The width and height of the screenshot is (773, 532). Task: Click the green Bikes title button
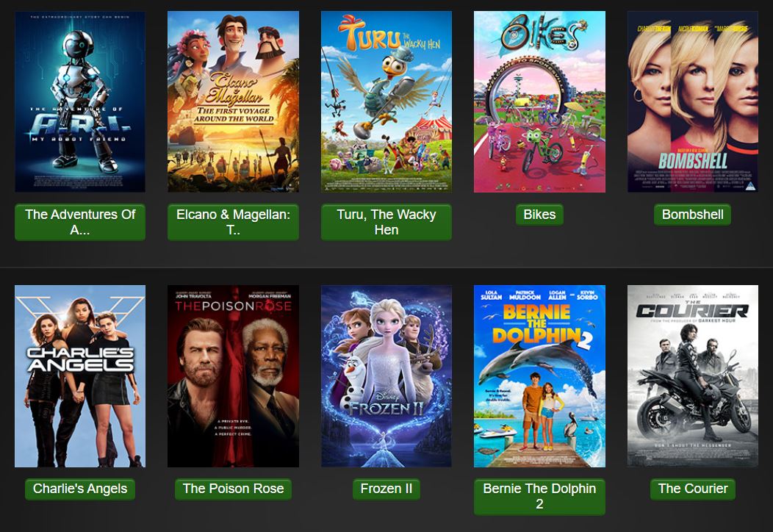539,215
